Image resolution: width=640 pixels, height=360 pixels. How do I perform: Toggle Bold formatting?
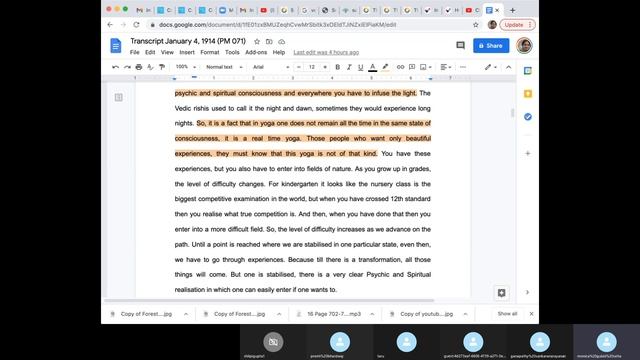[x=338, y=67]
